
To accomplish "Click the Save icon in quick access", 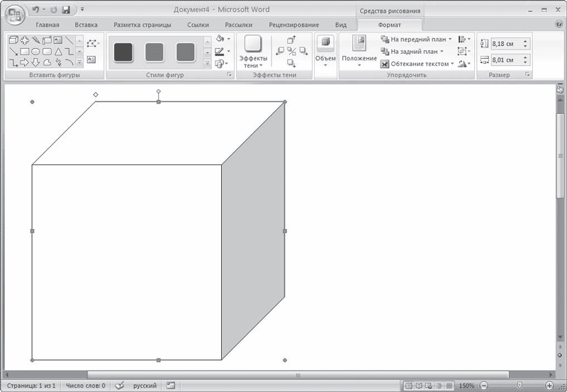I will tap(66, 10).
